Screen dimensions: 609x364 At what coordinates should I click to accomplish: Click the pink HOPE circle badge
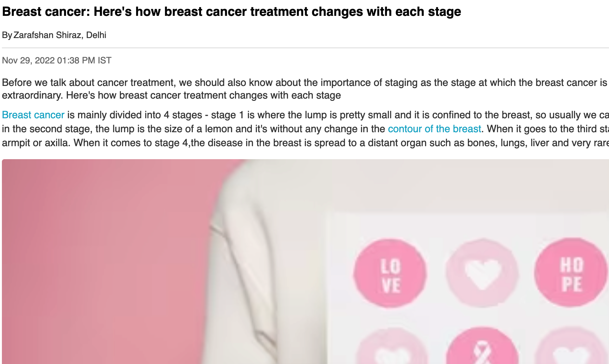572,273
